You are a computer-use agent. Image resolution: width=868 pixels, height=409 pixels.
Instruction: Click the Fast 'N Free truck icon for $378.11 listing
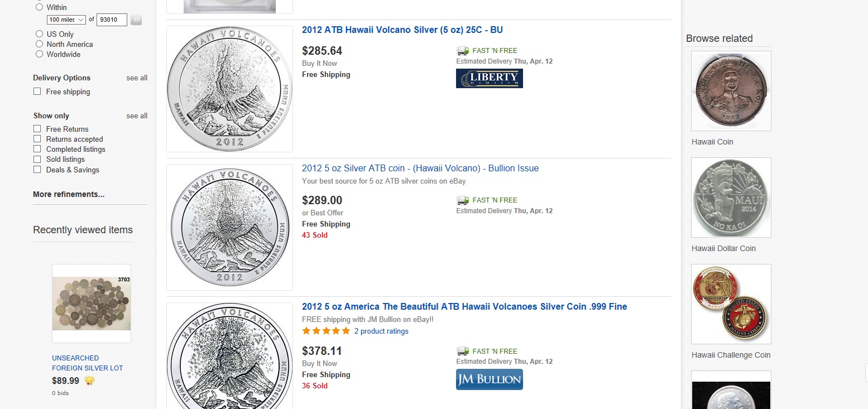tap(462, 351)
